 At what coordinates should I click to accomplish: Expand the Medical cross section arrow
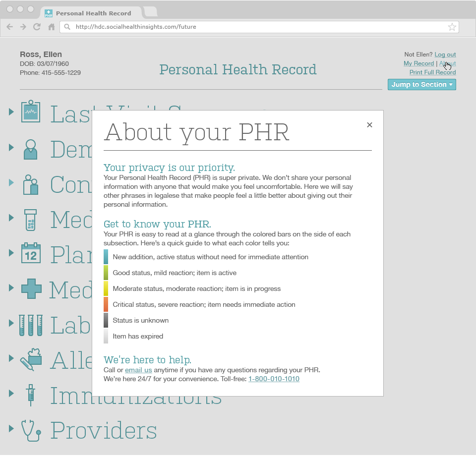point(11,287)
